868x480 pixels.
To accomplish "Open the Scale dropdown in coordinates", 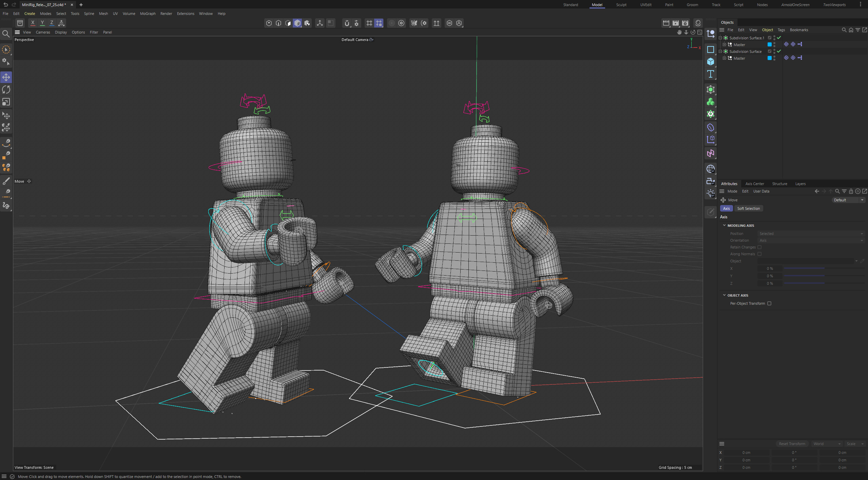I will point(855,444).
